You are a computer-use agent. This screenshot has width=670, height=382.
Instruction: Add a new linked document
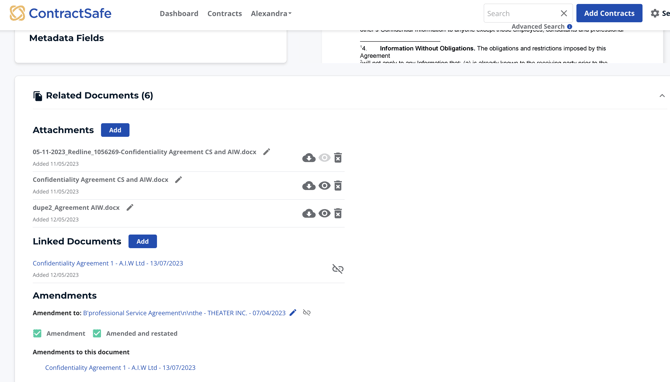(x=142, y=241)
